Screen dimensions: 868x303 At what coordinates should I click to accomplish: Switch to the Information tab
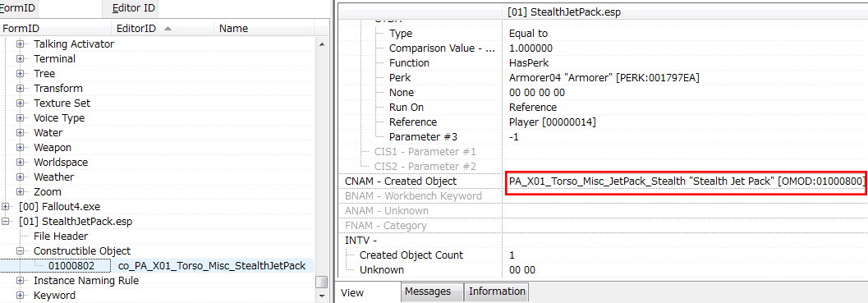[497, 292]
